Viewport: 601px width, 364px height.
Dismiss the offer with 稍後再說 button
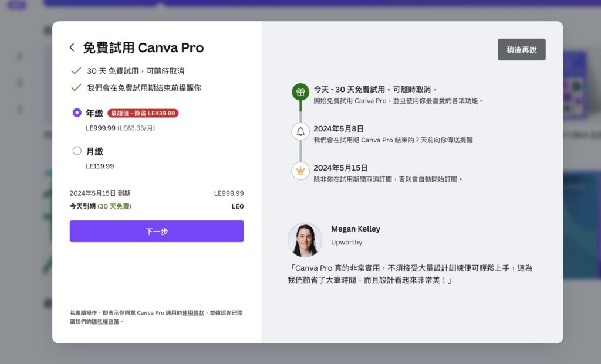[x=521, y=50]
